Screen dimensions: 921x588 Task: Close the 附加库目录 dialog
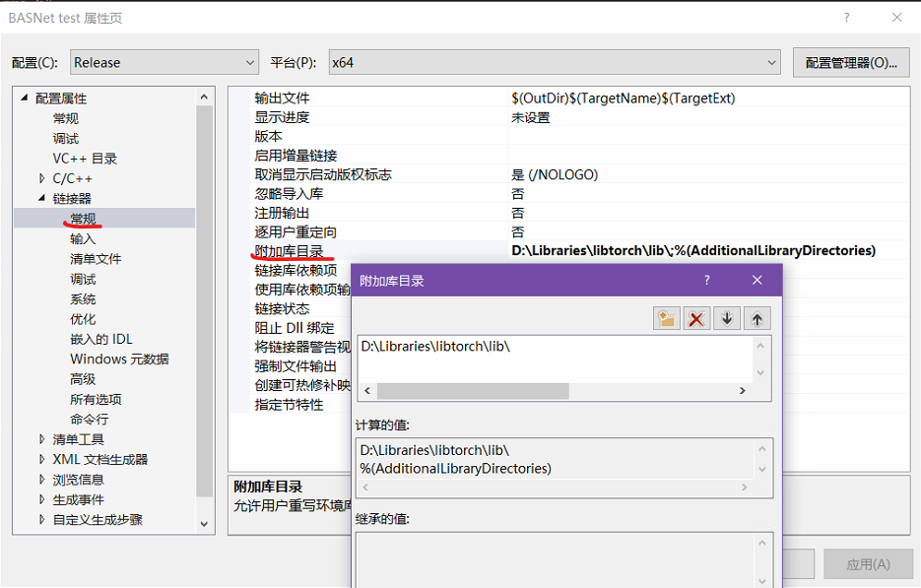click(x=757, y=280)
